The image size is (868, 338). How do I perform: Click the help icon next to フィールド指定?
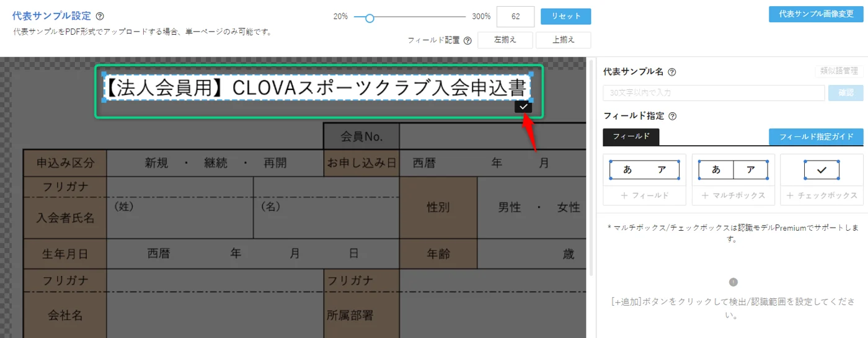673,116
